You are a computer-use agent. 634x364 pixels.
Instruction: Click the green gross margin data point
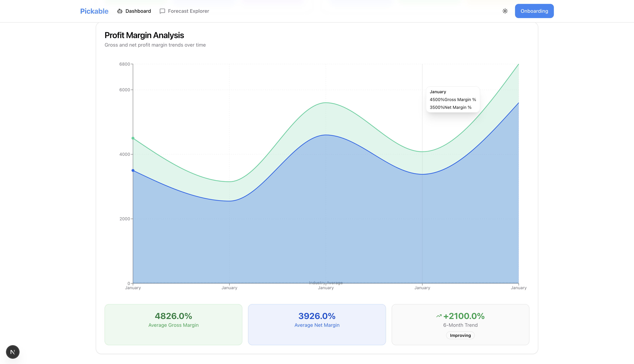coord(133,138)
